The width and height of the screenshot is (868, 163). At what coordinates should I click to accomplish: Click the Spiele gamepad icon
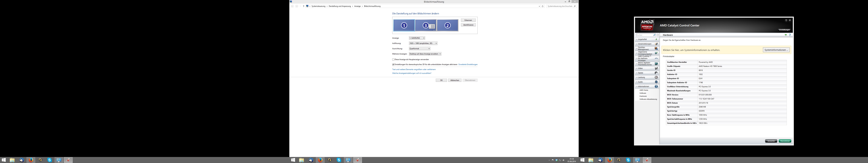[x=656, y=73]
